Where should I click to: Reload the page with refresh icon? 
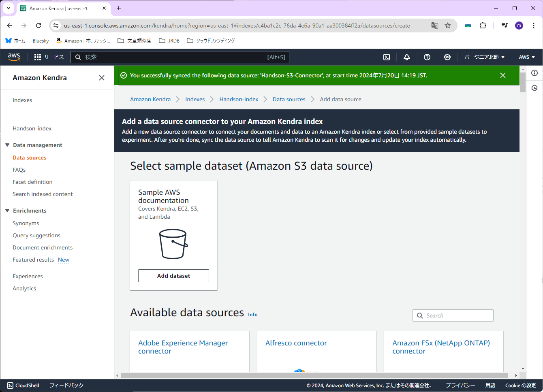[38, 26]
